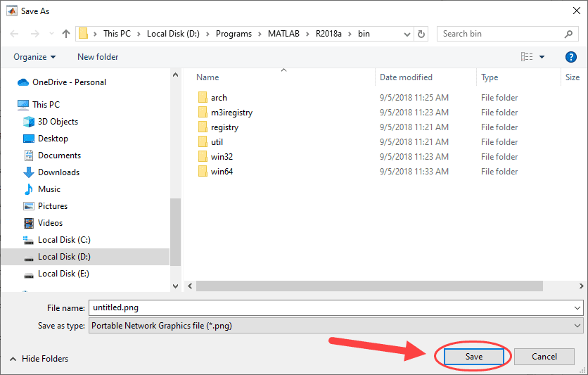This screenshot has height=375, width=588.
Task: Sort by Type column header
Action: pyautogui.click(x=490, y=77)
